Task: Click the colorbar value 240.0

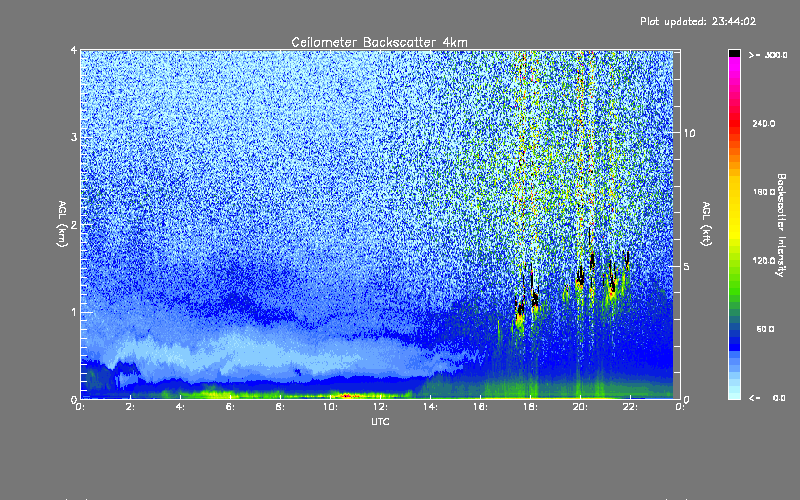Action: (764, 123)
